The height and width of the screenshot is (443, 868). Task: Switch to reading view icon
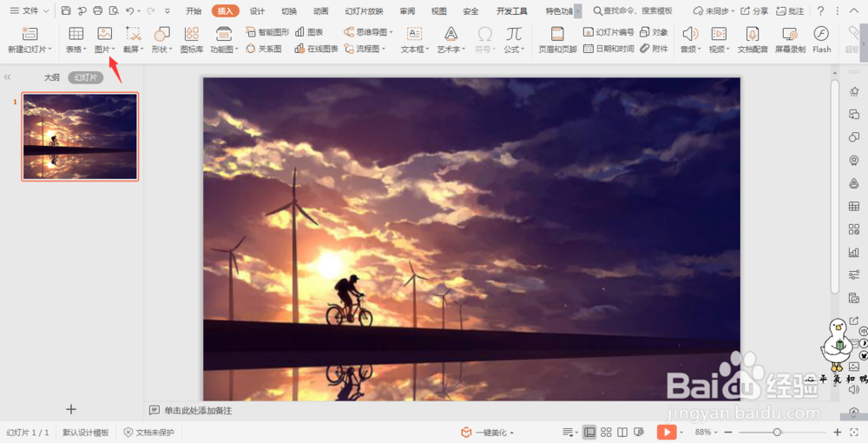(x=622, y=432)
